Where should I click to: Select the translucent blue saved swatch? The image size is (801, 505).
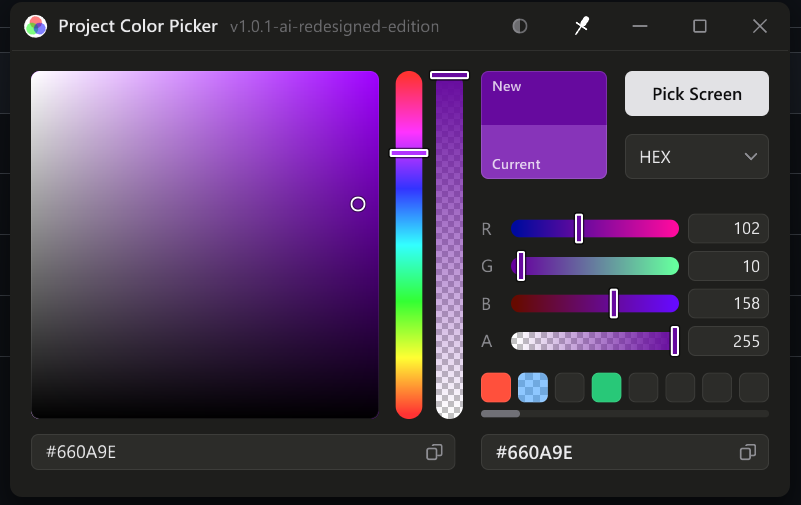point(532,388)
